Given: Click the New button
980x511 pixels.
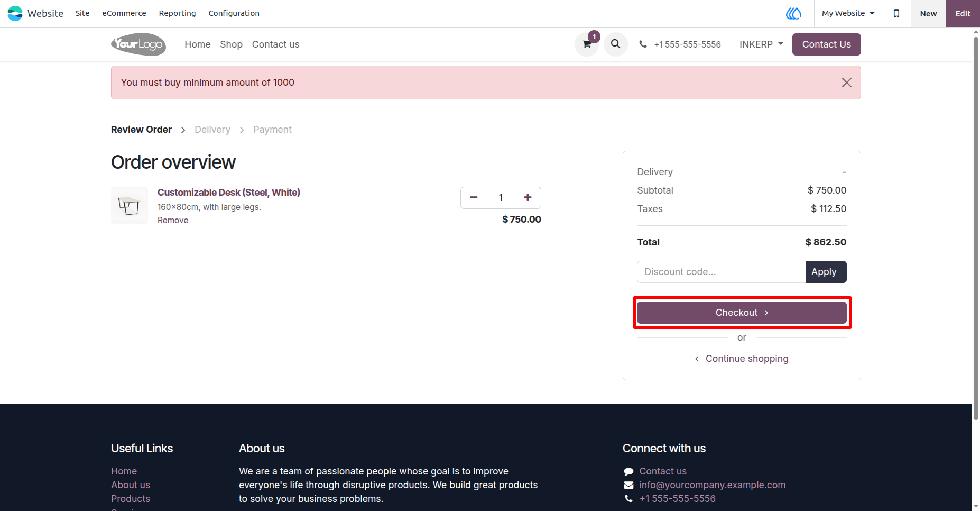Looking at the screenshot, I should click(928, 13).
